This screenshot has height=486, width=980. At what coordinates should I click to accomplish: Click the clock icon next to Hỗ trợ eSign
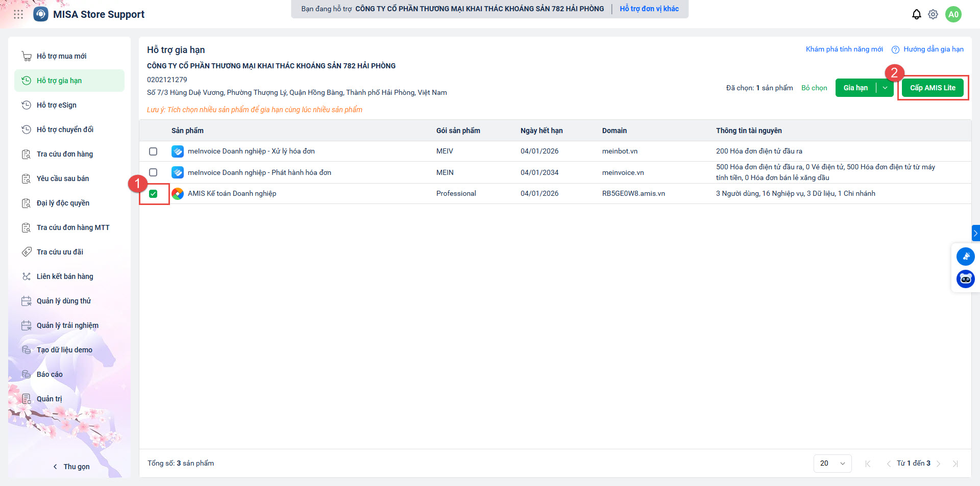pyautogui.click(x=27, y=105)
